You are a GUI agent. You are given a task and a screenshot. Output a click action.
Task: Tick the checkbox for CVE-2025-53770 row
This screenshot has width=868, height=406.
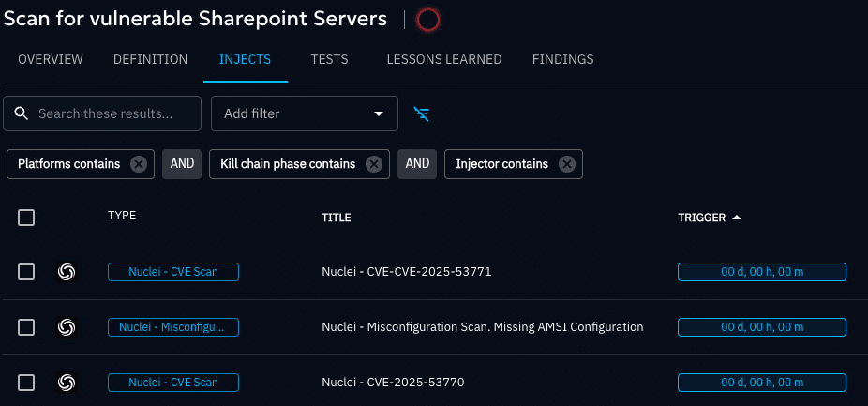pos(26,383)
